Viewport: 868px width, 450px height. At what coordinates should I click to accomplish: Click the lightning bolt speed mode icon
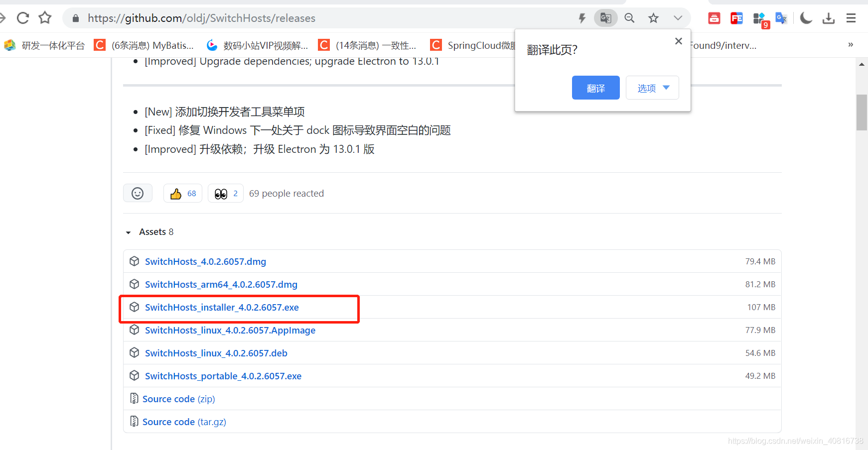(x=581, y=18)
